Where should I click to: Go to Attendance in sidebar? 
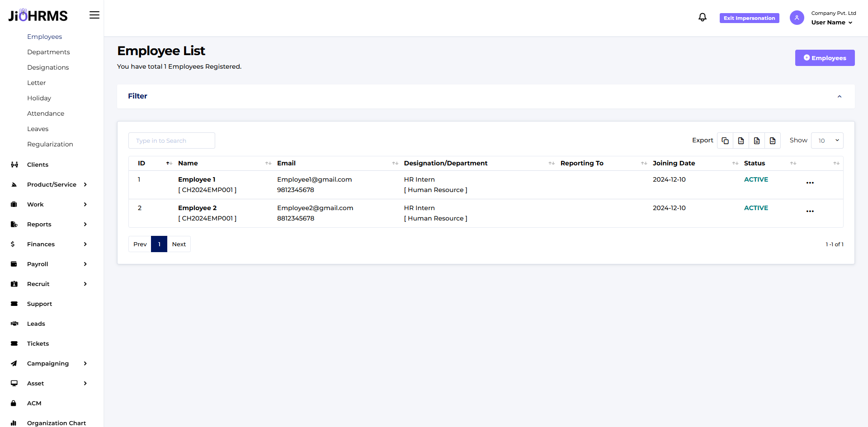(46, 113)
